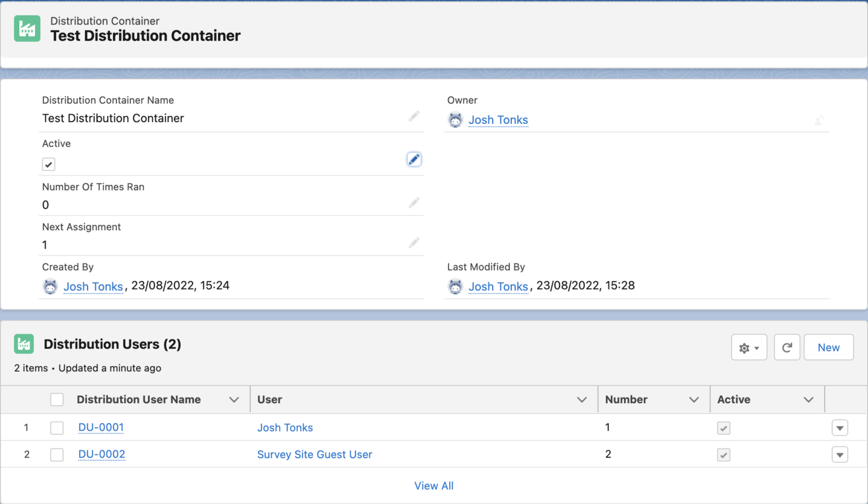
Task: Click the Distribution Container factory icon in header
Action: [x=27, y=29]
